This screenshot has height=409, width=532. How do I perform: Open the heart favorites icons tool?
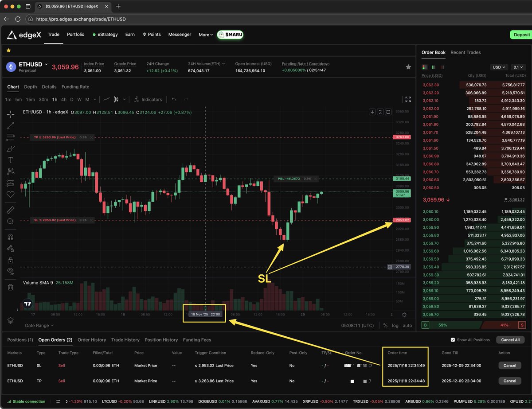coord(11,195)
